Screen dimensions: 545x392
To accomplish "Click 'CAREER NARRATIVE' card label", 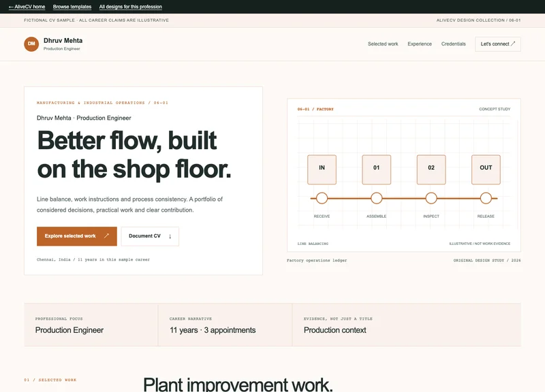I will point(191,318).
